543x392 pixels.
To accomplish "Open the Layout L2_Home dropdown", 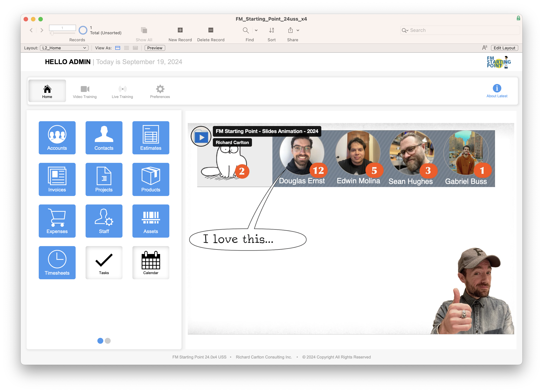I will point(64,48).
